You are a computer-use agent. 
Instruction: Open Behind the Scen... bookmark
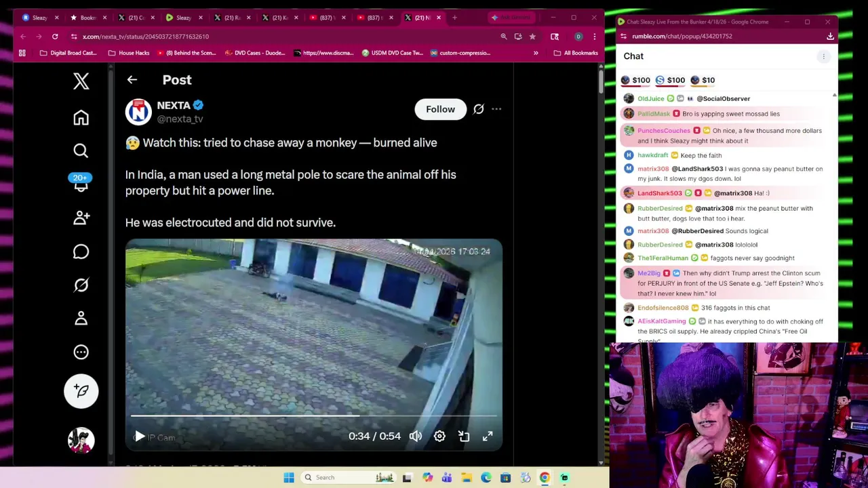click(186, 53)
